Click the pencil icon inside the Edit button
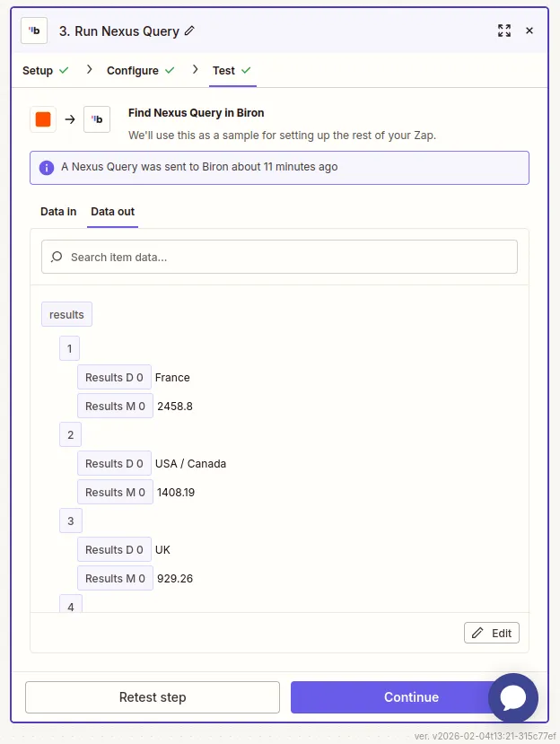This screenshot has width=560, height=744. click(x=479, y=633)
